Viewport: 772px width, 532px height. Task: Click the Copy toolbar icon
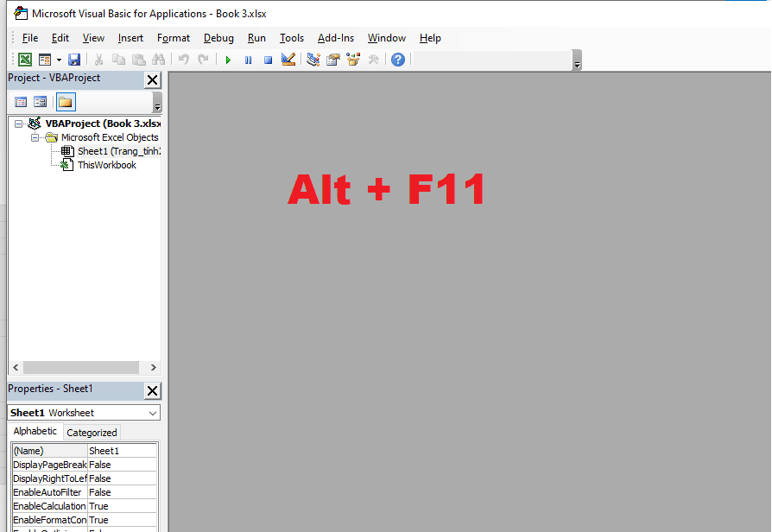point(118,60)
